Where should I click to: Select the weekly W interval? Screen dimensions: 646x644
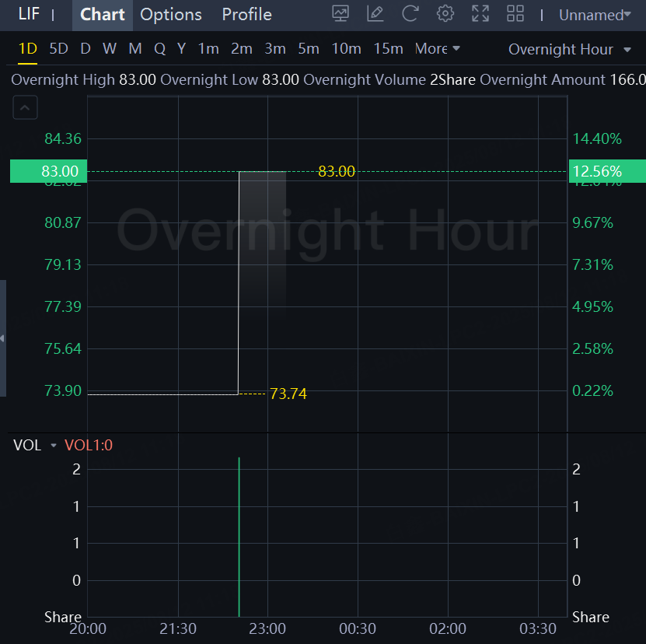tap(110, 49)
